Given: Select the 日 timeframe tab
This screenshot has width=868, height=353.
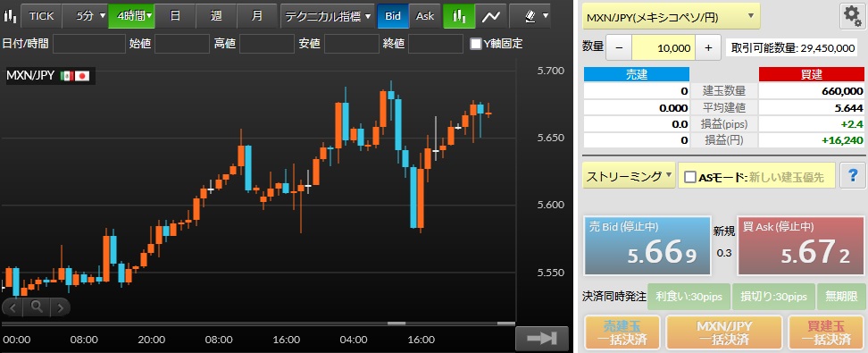Looking at the screenshot, I should pyautogui.click(x=175, y=16).
